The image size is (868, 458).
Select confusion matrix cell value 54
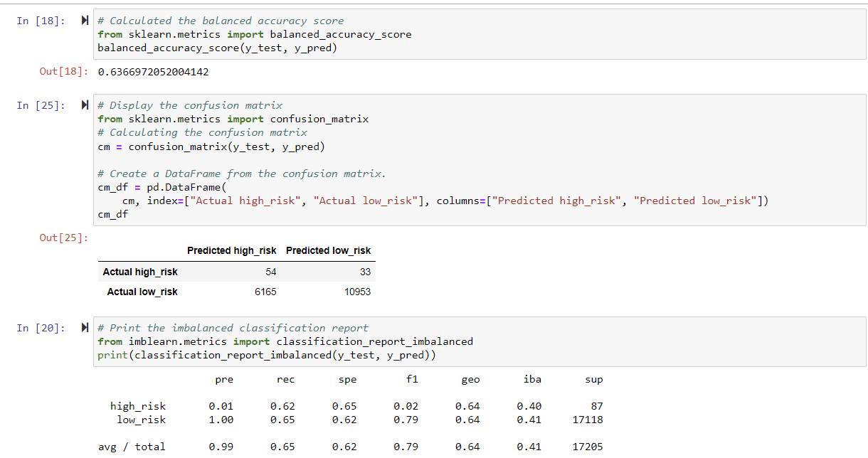click(271, 272)
